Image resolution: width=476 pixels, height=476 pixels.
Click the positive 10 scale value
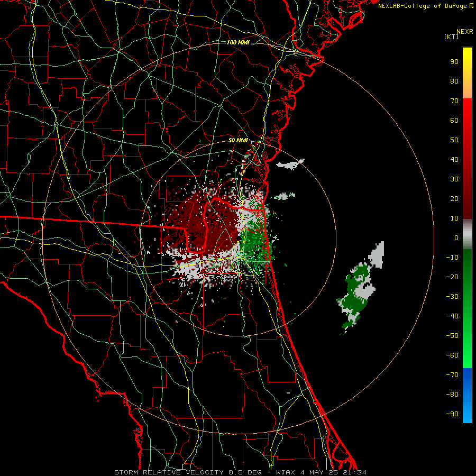[454, 218]
